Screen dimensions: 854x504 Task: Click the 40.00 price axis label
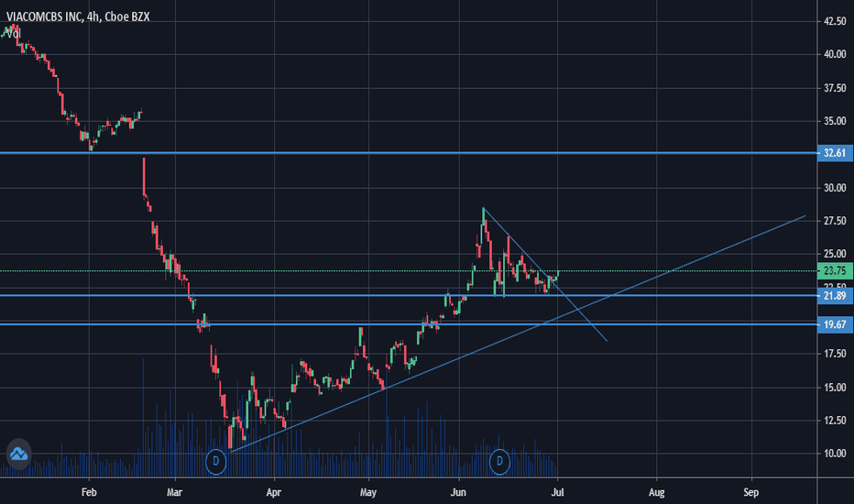point(835,54)
